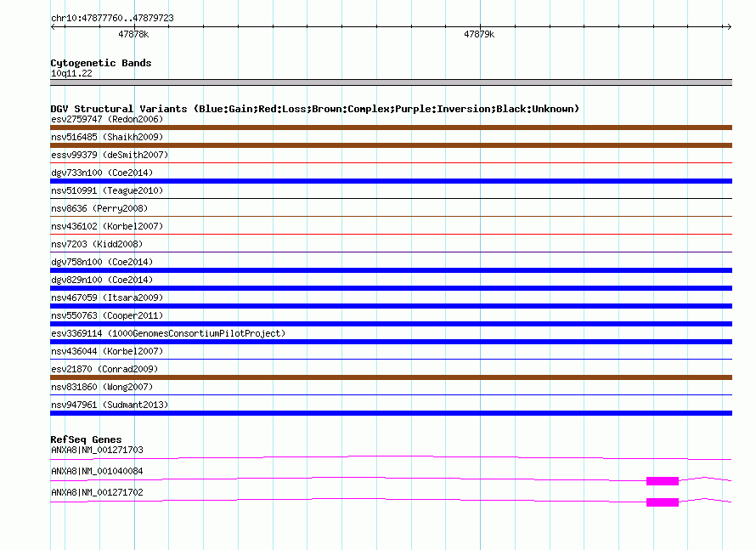This screenshot has height=550, width=756.
Task: Click the magenta exon block of ANXA8|NM_001040084
Action: pos(663,481)
